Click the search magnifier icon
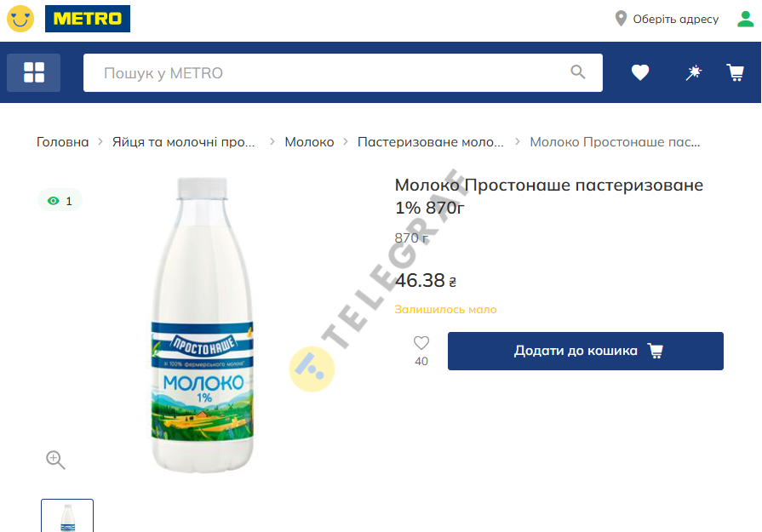Image resolution: width=762 pixels, height=532 pixels. tap(578, 72)
